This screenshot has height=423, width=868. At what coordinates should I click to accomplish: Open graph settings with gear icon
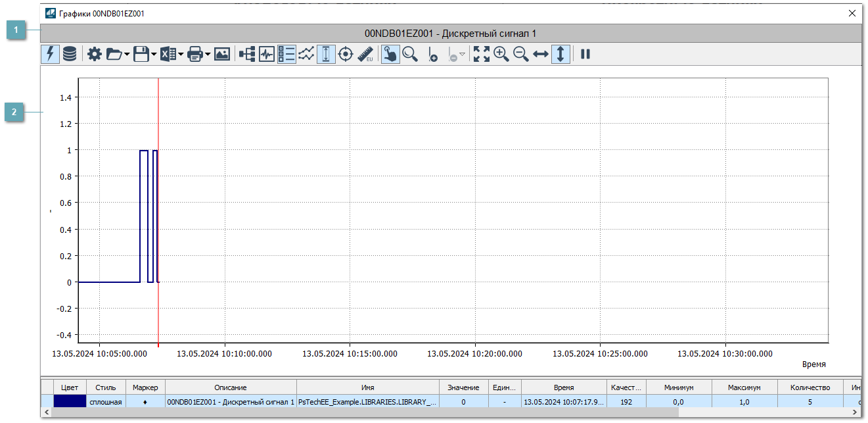(x=95, y=55)
